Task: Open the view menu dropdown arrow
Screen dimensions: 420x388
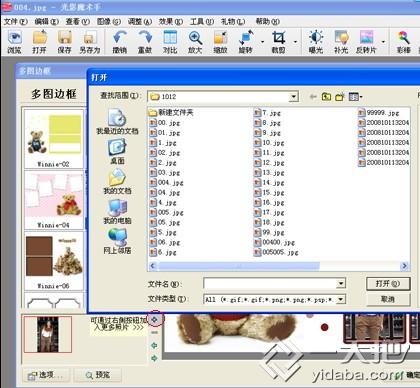Action: pyautogui.click(x=361, y=97)
